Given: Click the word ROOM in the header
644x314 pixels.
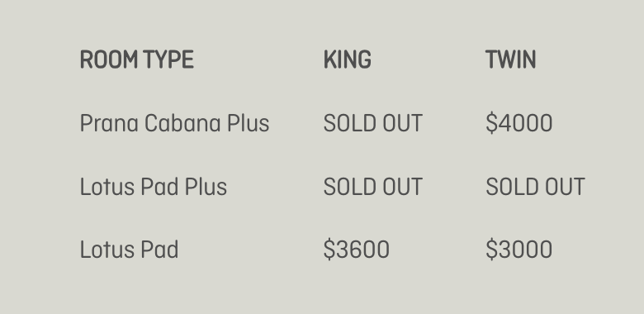Looking at the screenshot, I should tap(109, 59).
